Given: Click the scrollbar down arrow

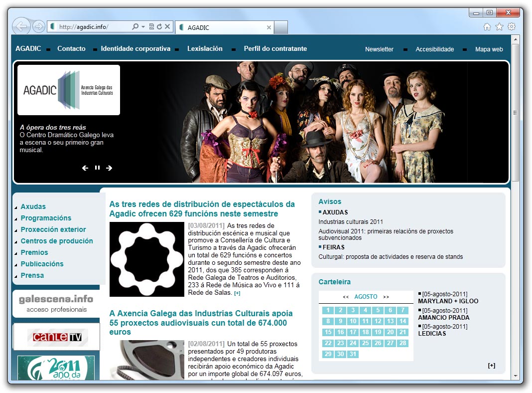Looking at the screenshot, I should [x=516, y=376].
